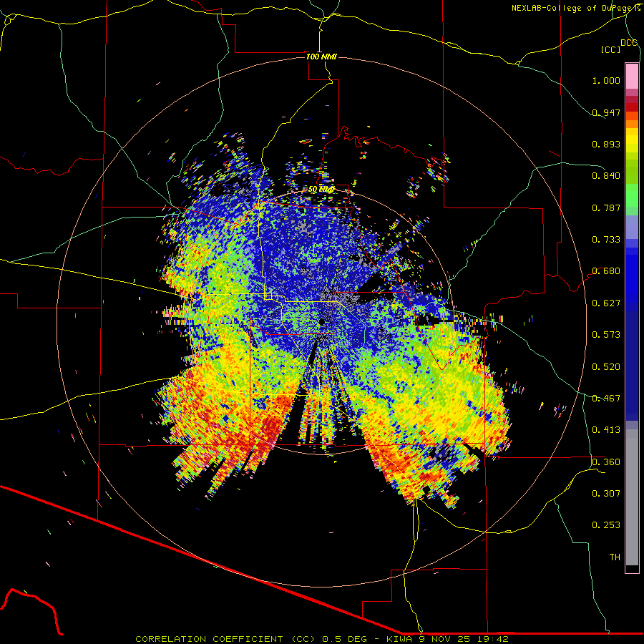Pick the lavender swatch in the scale

pos(632,227)
